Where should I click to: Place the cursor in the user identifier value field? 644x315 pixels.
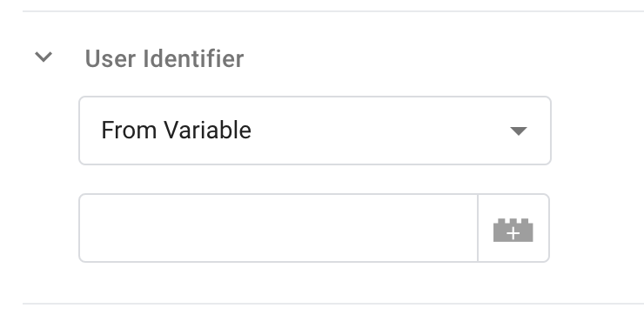[x=278, y=228]
